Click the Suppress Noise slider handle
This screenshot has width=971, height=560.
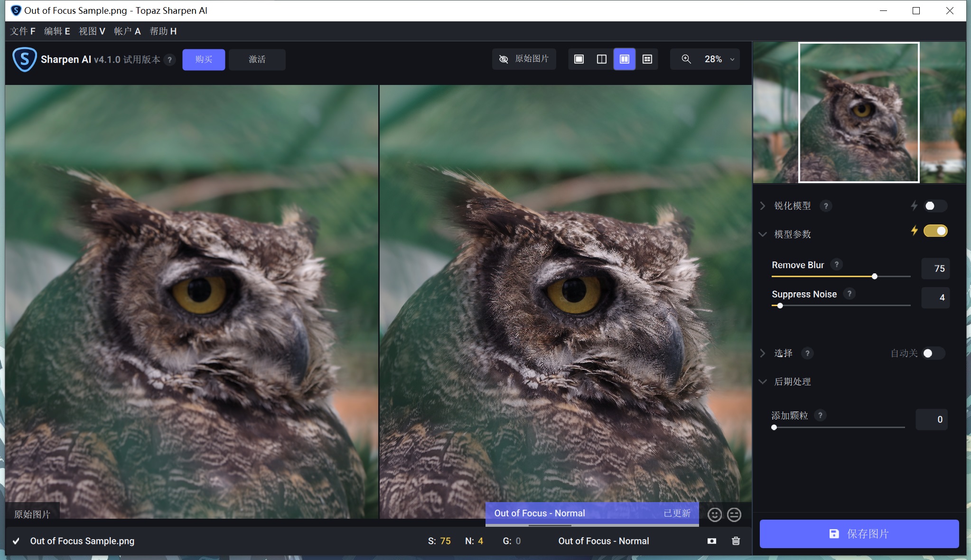coord(780,306)
